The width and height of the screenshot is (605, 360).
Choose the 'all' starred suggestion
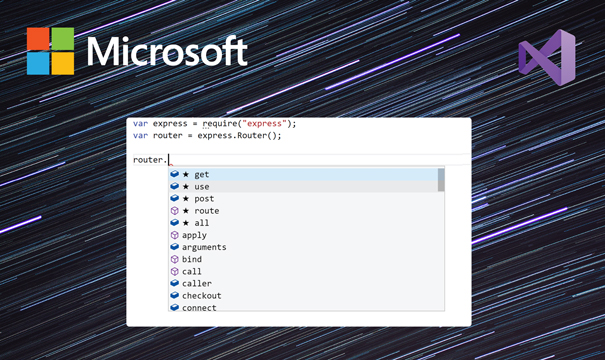tap(304, 223)
